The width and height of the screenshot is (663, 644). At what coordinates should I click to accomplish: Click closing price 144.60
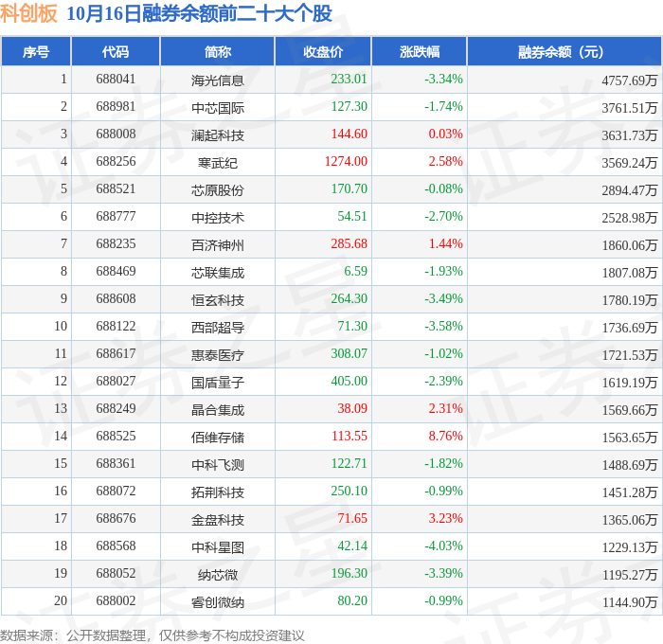coord(349,134)
